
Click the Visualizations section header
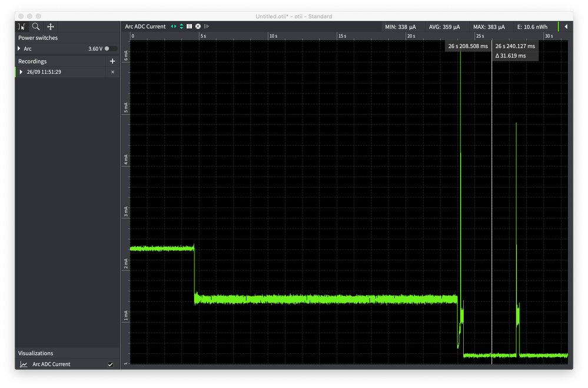36,353
